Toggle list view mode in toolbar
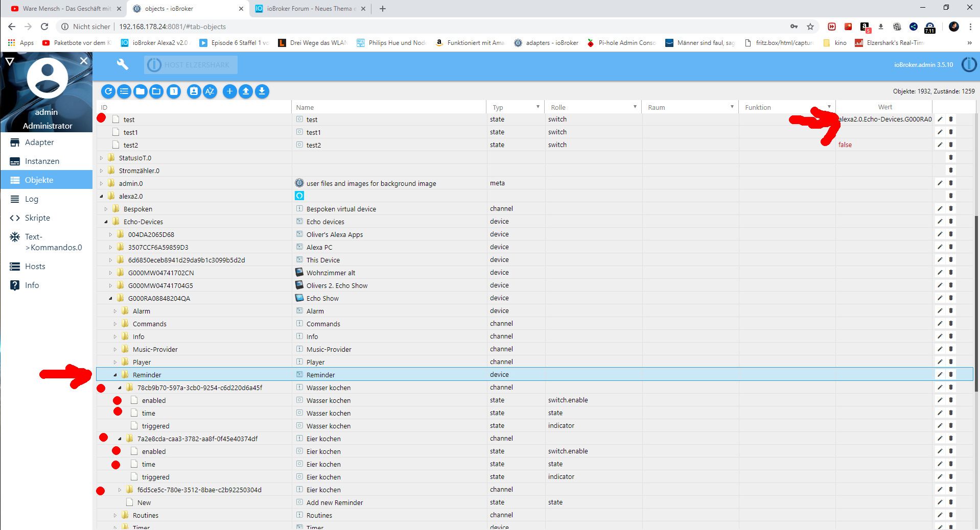 [x=124, y=91]
